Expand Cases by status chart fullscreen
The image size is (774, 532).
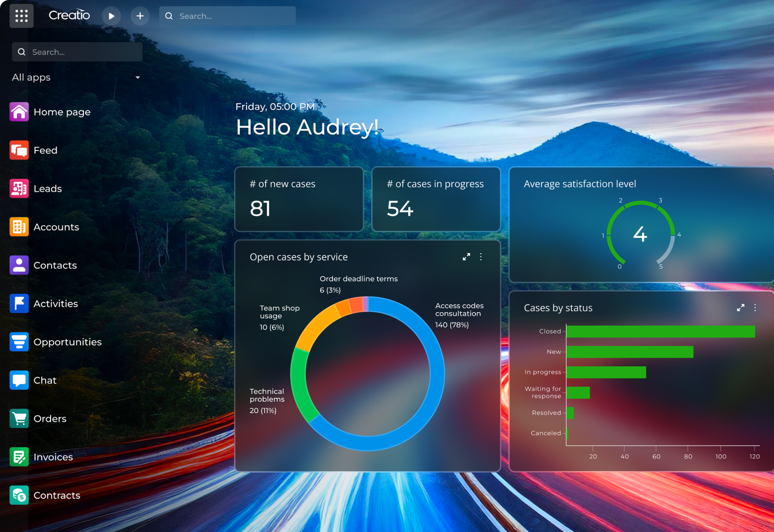click(740, 308)
